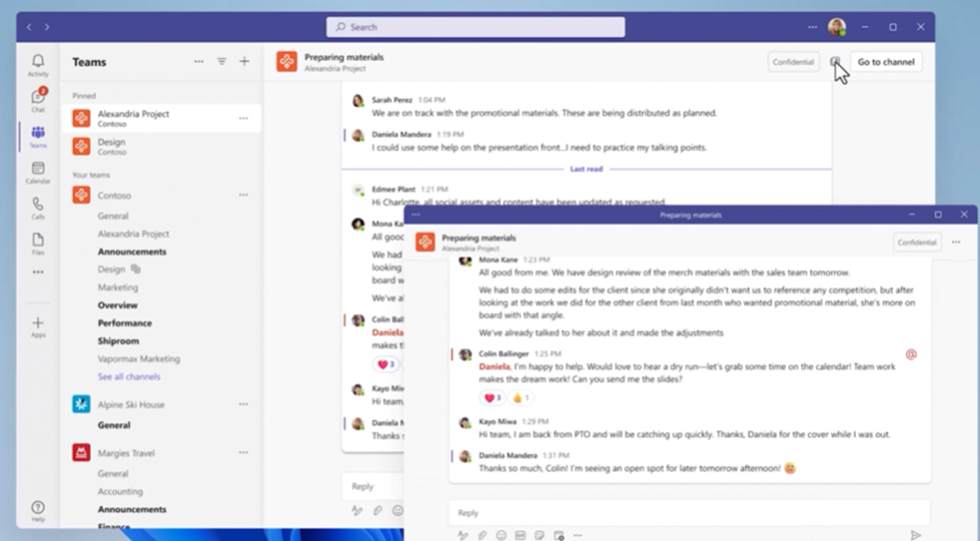Select the Performance channel
980x541 pixels.
(125, 323)
